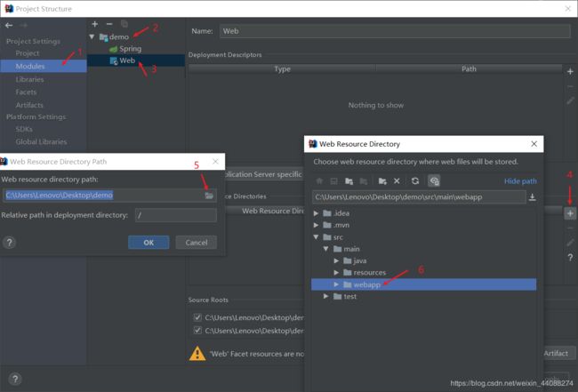Expand the test folder

click(x=325, y=296)
